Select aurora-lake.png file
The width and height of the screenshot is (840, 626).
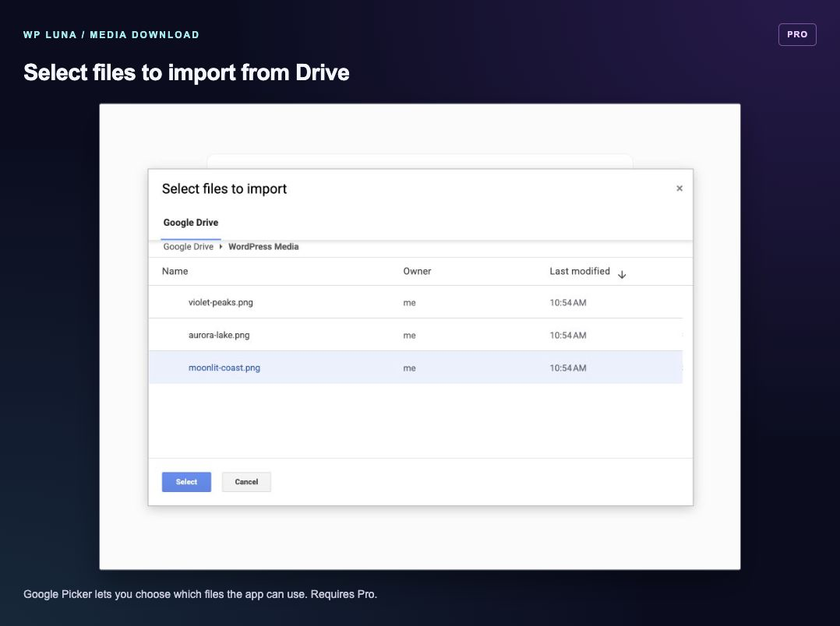(416, 335)
